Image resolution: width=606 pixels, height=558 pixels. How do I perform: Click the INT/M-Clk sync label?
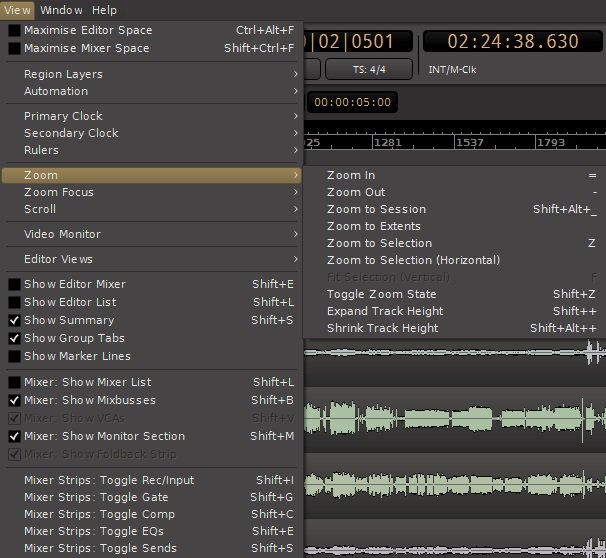(x=452, y=70)
